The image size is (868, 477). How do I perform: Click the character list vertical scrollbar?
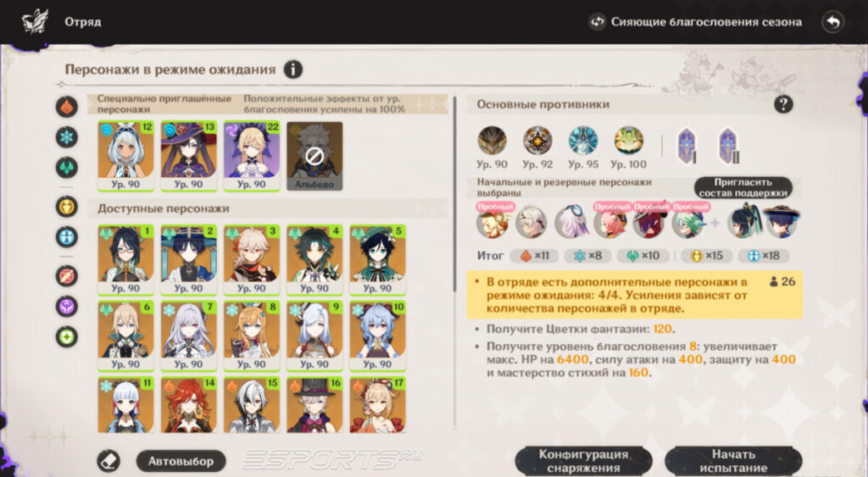455,194
